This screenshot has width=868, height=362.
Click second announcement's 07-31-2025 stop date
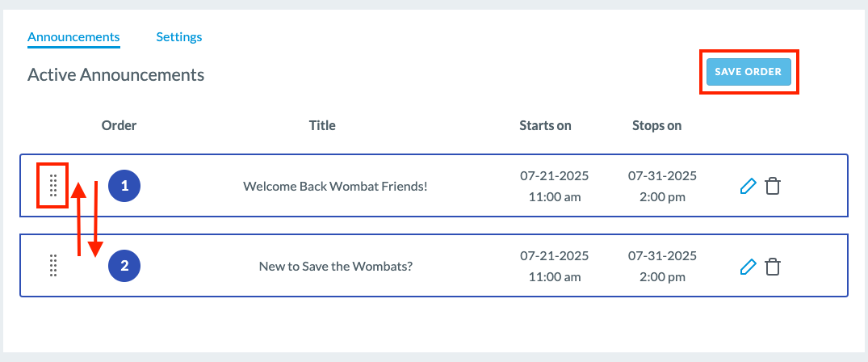662,256
